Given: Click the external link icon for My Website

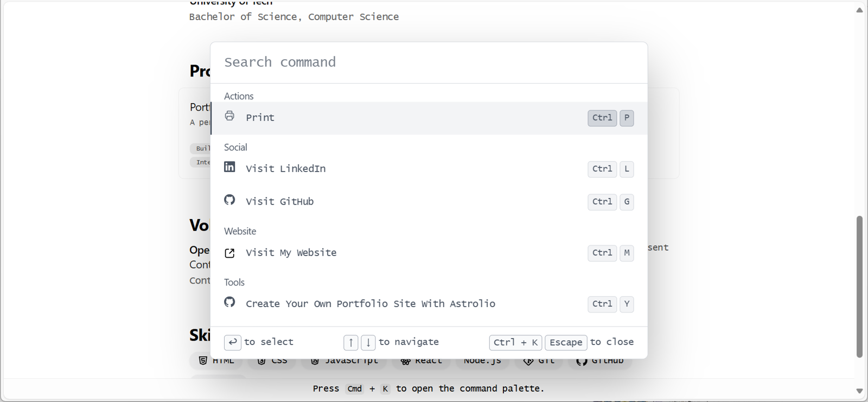Looking at the screenshot, I should point(229,253).
